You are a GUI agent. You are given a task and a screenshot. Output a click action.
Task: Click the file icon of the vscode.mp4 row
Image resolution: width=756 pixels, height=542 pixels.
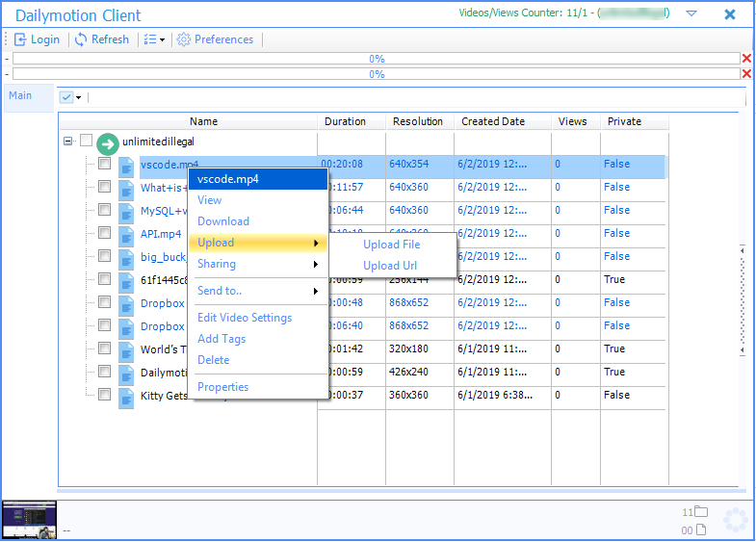click(x=126, y=167)
